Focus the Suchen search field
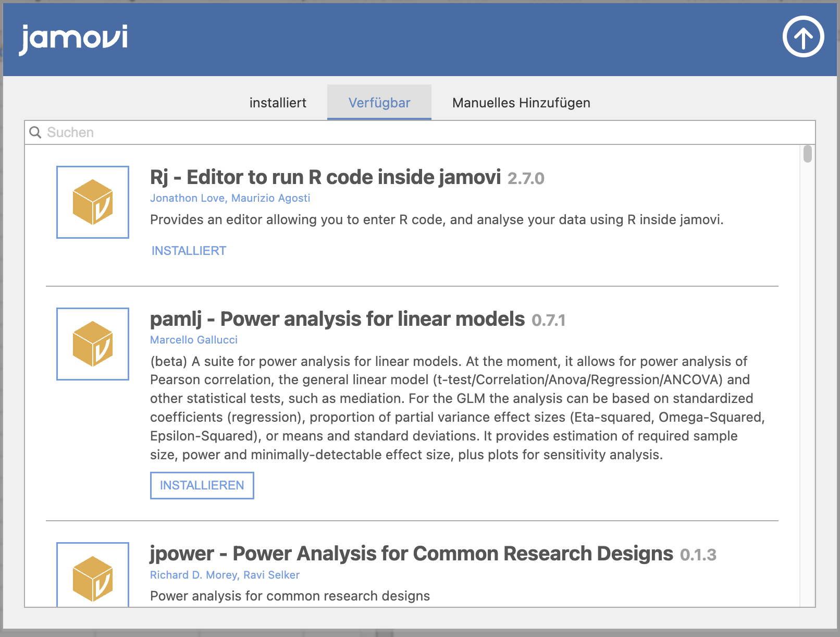 tap(420, 132)
